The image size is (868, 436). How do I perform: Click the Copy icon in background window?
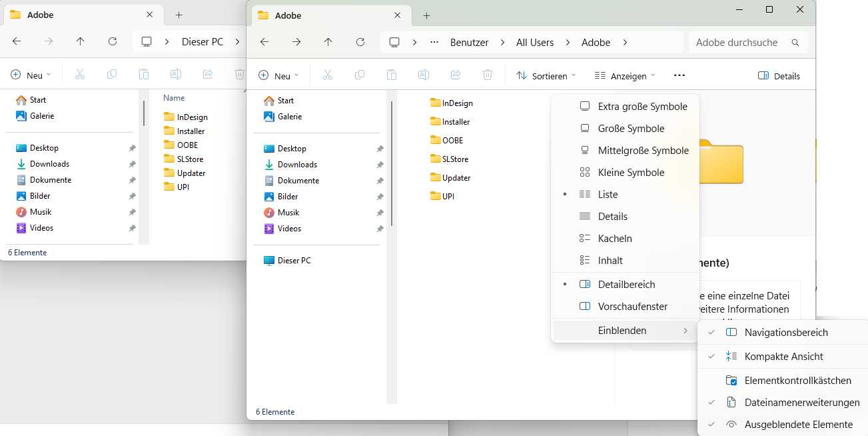point(111,75)
